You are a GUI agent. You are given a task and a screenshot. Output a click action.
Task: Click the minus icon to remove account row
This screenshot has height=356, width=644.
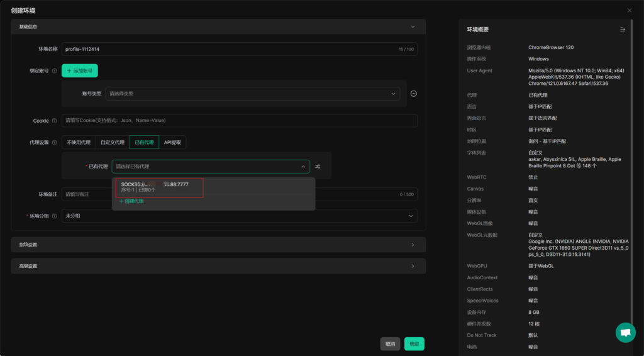(413, 94)
